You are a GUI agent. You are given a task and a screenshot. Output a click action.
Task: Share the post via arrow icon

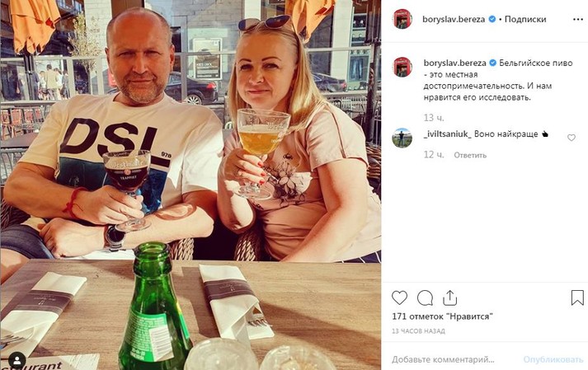[449, 298]
